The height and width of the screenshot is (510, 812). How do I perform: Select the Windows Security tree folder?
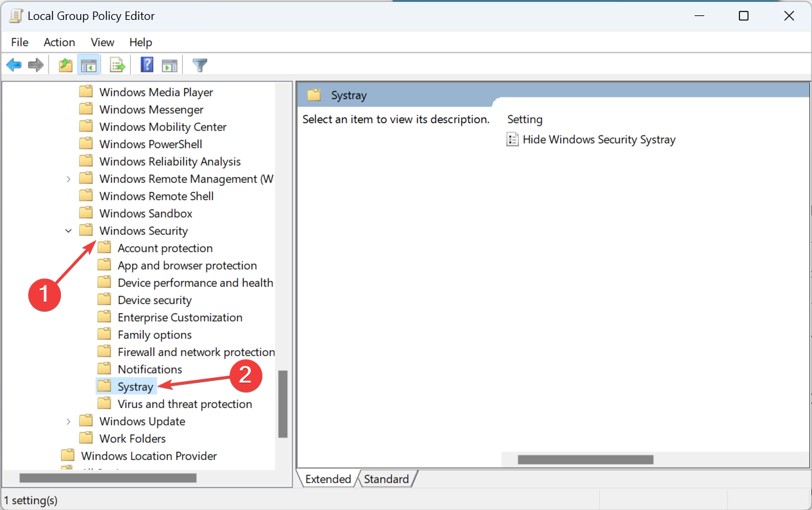pos(144,231)
